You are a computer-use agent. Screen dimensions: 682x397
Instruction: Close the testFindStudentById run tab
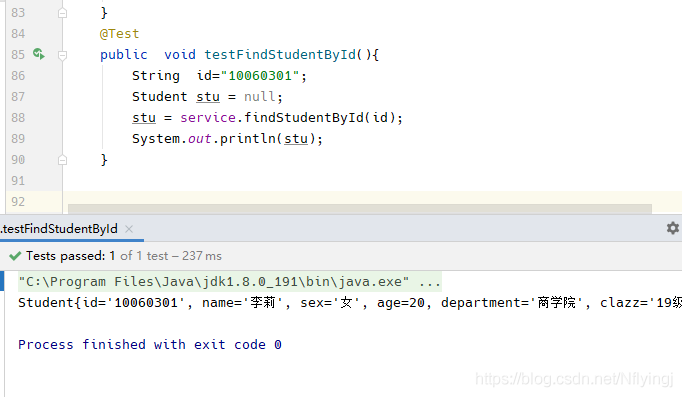click(x=129, y=229)
